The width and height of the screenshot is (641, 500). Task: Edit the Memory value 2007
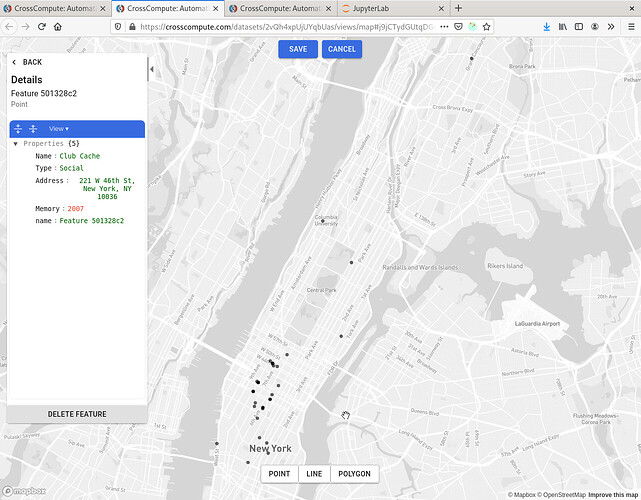click(x=76, y=209)
